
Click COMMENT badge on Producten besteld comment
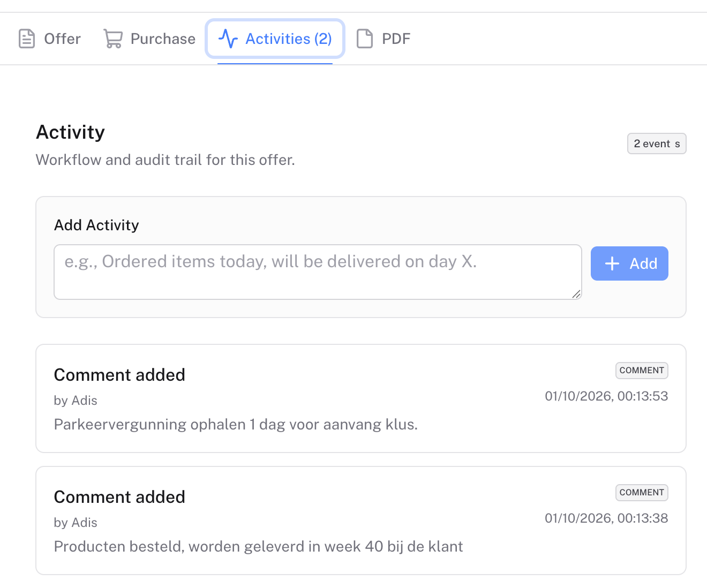pos(642,493)
